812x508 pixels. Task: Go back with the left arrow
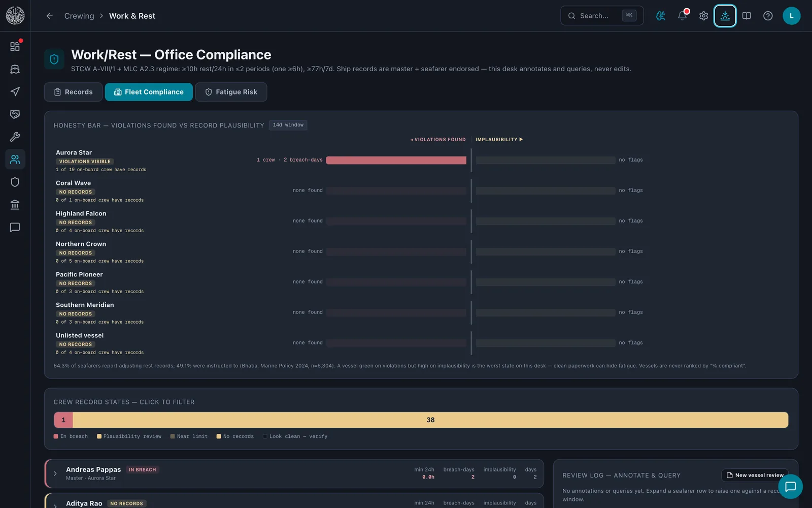tap(49, 16)
